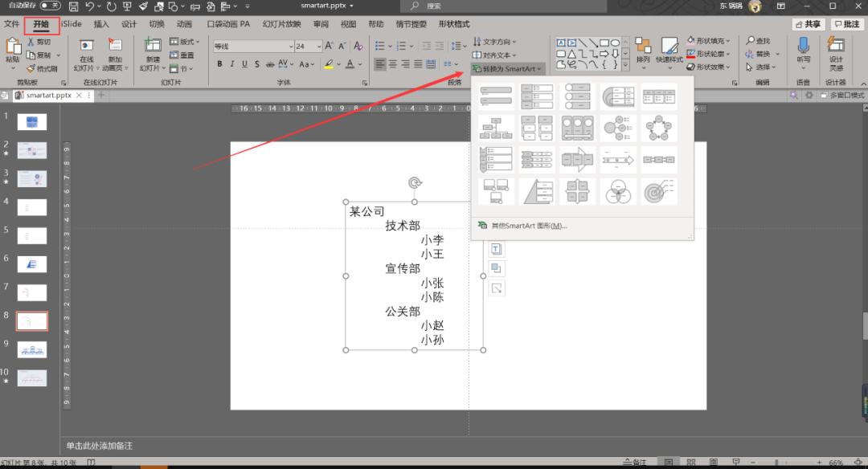Select slide 3 thumbnail in left panel

pyautogui.click(x=32, y=178)
